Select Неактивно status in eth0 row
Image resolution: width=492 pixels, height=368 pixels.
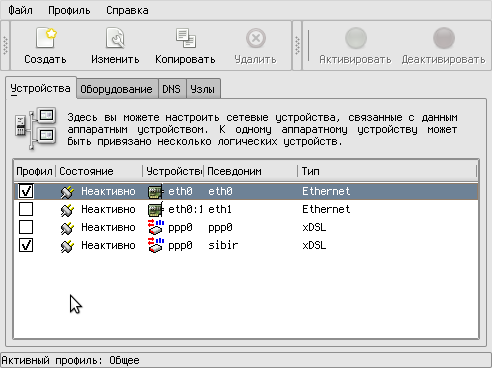click(x=108, y=192)
